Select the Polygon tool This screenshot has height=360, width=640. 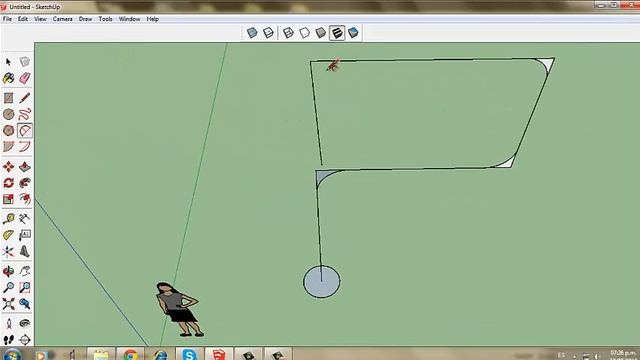[9, 131]
